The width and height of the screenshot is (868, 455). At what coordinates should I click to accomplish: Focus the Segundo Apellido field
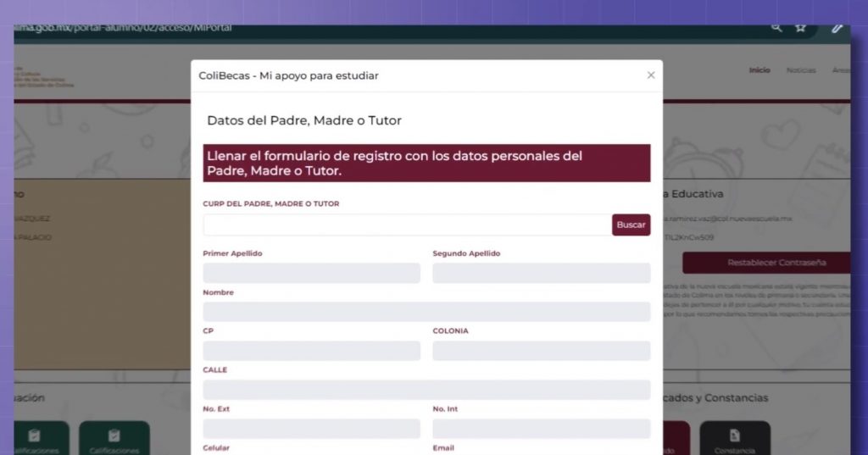coord(541,273)
